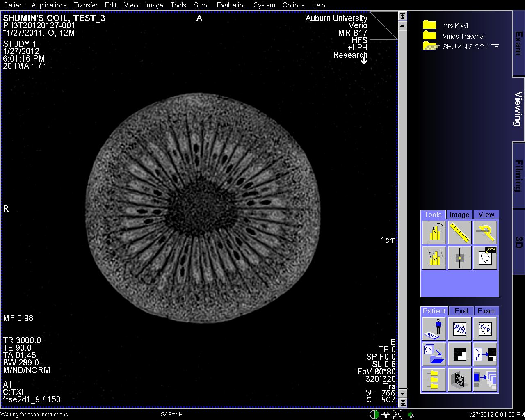
Task: Open patient registration keyboard-and-person icon
Action: tap(434, 329)
